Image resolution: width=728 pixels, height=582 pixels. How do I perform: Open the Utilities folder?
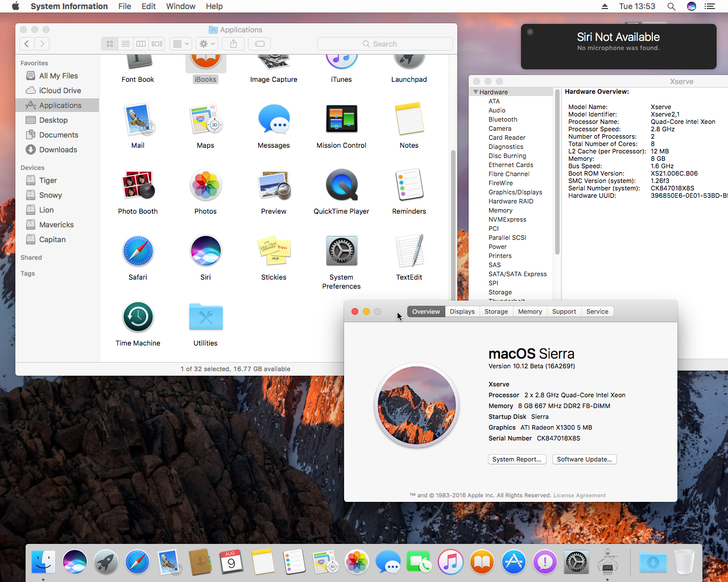click(205, 317)
